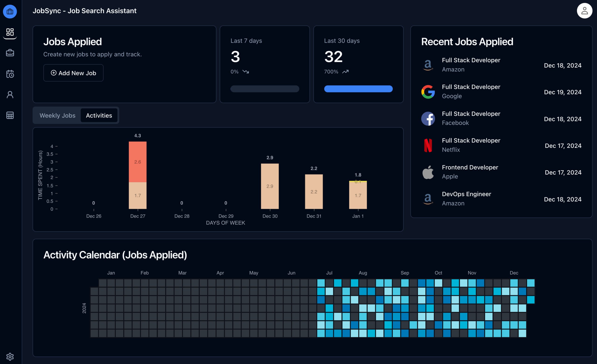Open the calendar clock activities sidebar icon
Image resolution: width=597 pixels, height=364 pixels.
point(10,74)
